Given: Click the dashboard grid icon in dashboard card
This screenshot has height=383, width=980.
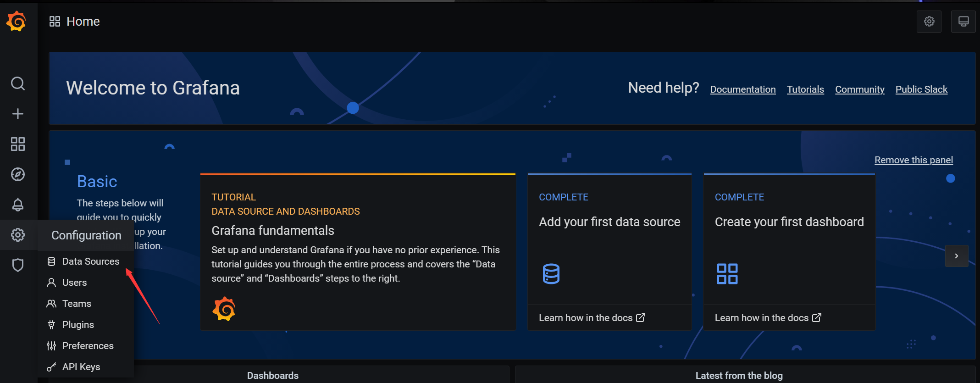Looking at the screenshot, I should pos(727,274).
